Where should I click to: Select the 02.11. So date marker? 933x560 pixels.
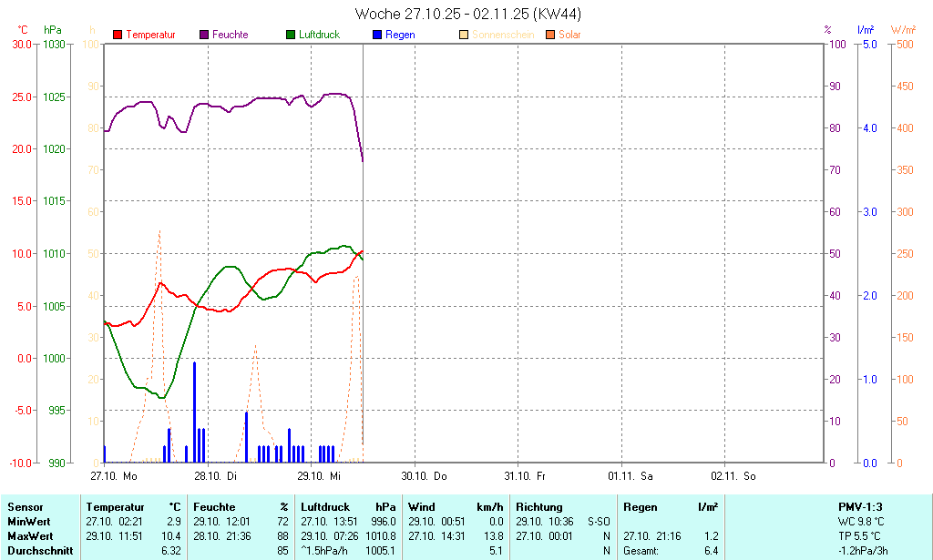coord(733,475)
